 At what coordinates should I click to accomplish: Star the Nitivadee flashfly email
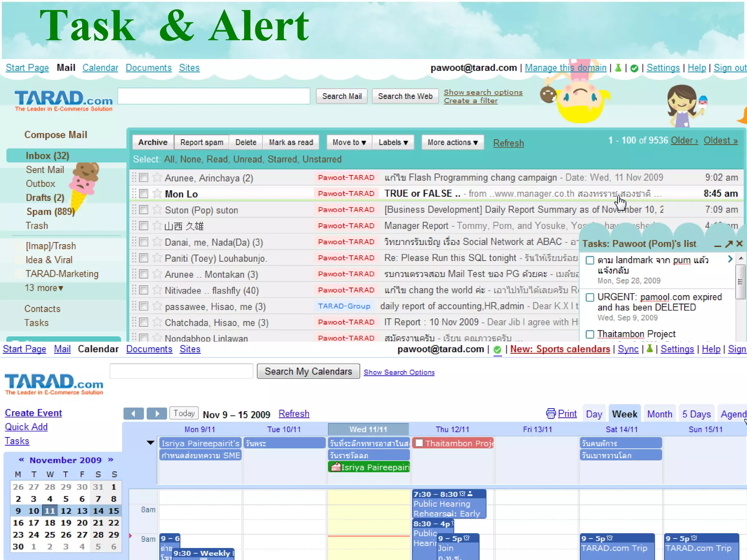157,290
